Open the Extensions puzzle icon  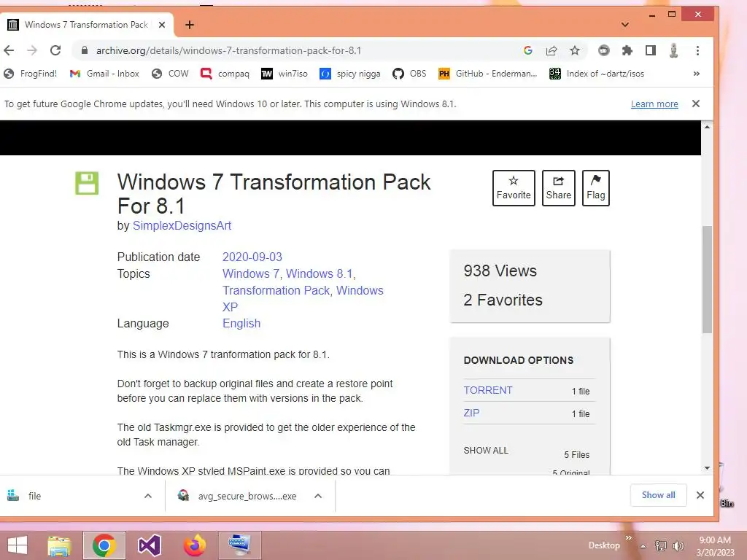[627, 50]
